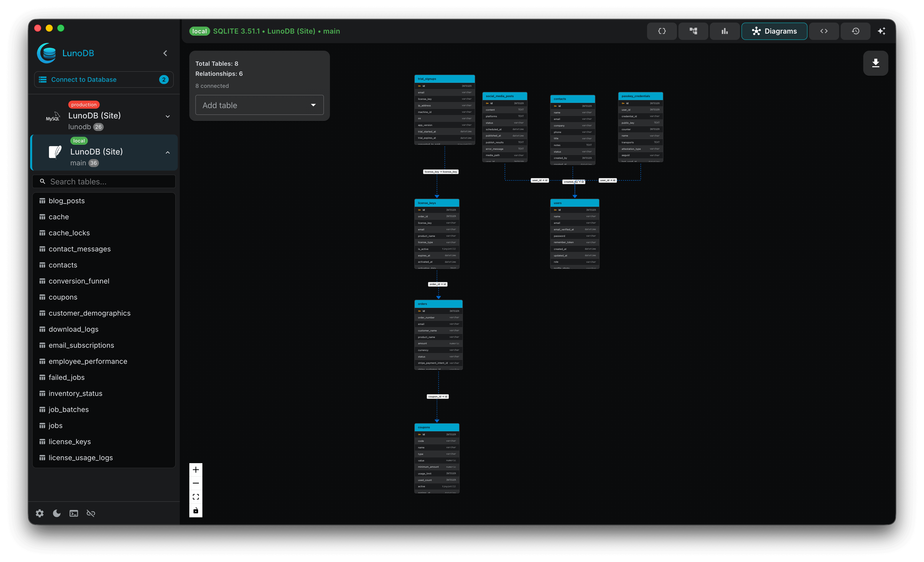Image resolution: width=924 pixels, height=562 pixels.
Task: Select the schema structure view icon
Action: click(693, 31)
